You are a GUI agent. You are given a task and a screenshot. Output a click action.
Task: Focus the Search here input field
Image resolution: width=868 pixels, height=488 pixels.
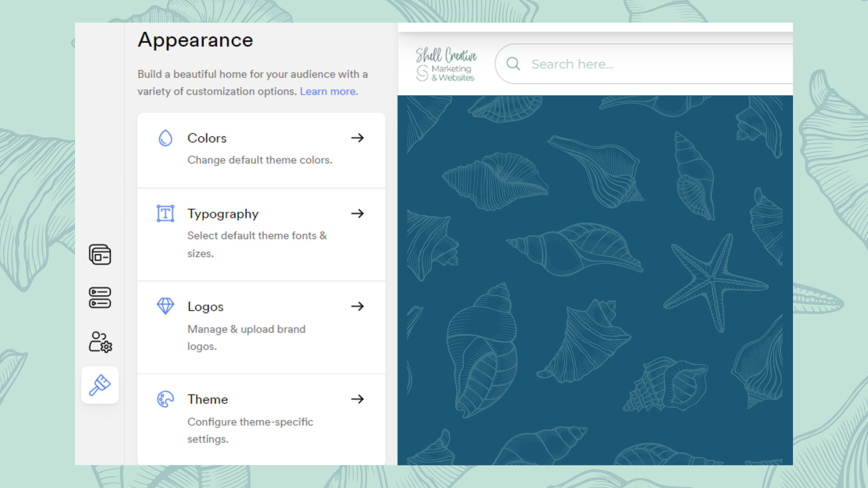[x=644, y=64]
